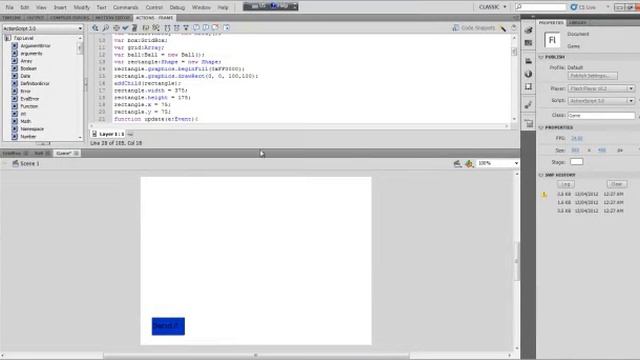Switch to the Timeline tab

coord(11,18)
